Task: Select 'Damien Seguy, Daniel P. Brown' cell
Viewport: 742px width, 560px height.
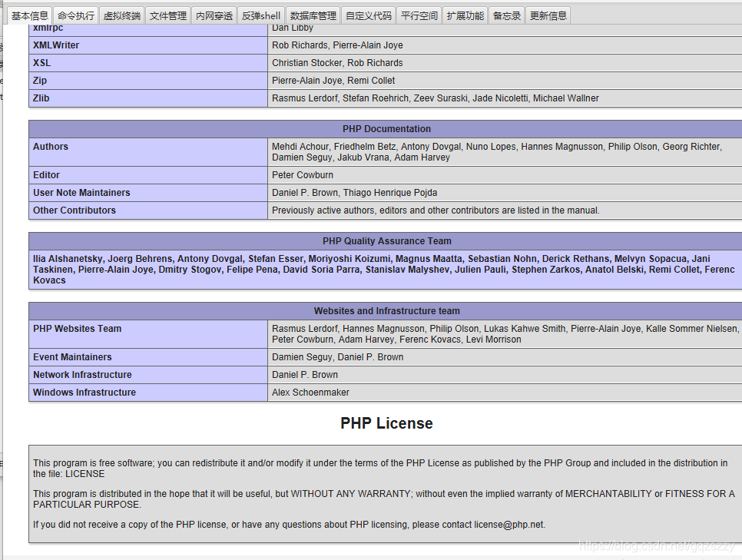Action: (x=505, y=357)
